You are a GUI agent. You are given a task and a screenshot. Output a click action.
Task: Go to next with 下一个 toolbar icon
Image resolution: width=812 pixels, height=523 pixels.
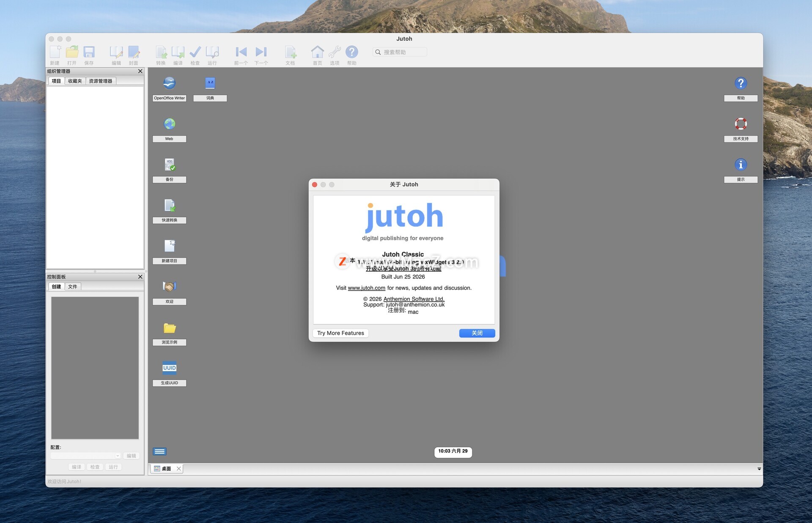tap(261, 52)
